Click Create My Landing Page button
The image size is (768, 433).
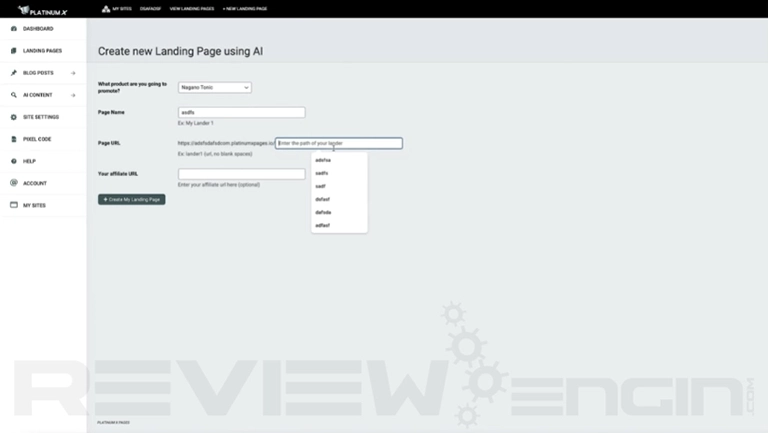point(131,199)
